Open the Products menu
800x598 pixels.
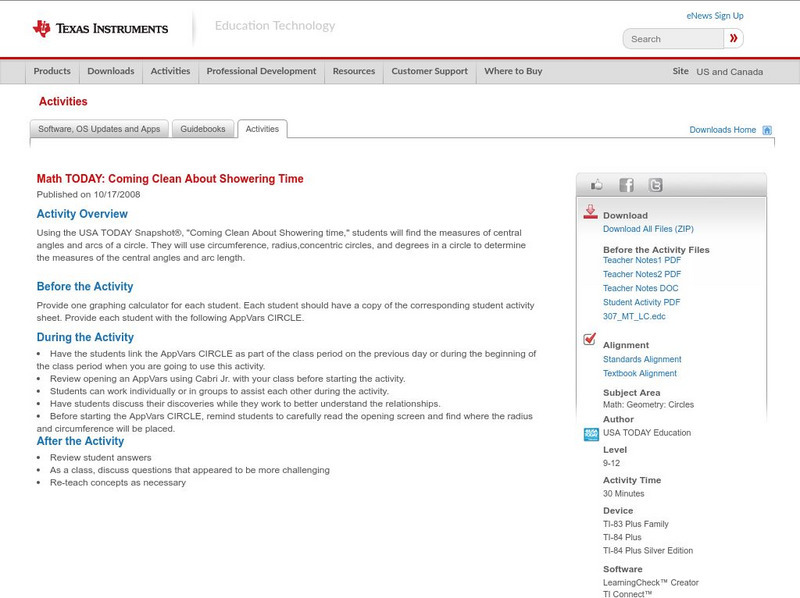tap(52, 71)
